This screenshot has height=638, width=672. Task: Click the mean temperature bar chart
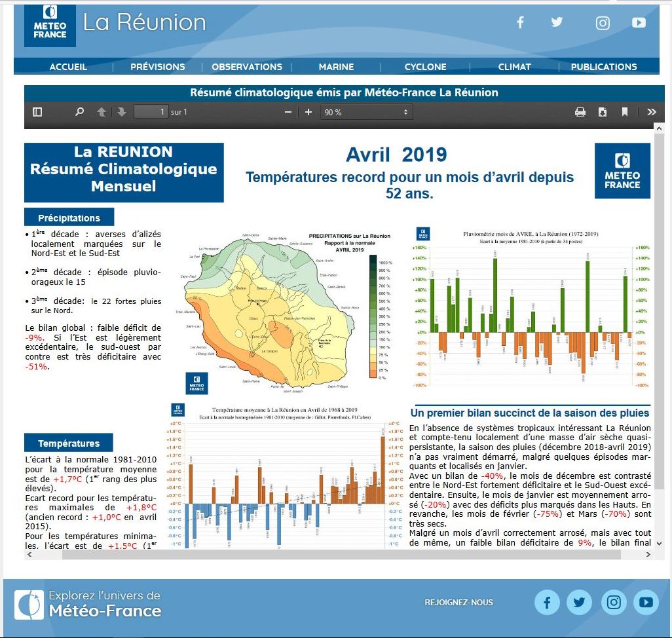click(284, 476)
